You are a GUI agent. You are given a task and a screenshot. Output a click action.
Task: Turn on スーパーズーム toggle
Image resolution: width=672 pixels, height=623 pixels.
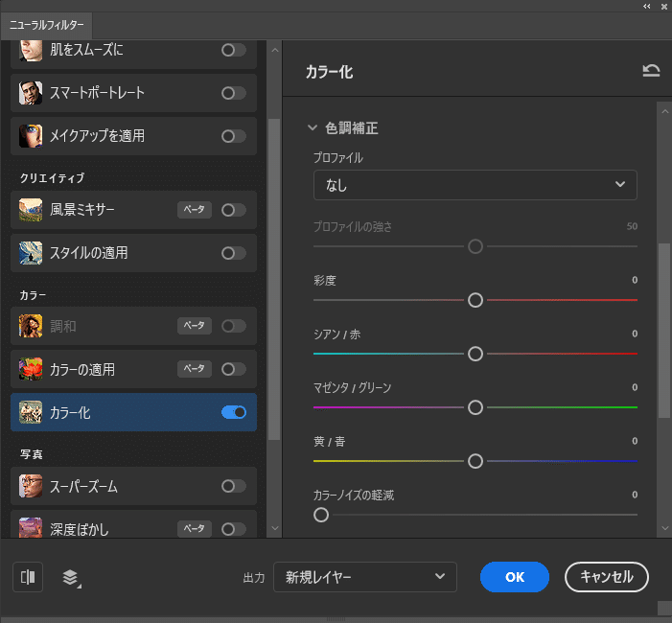pos(234,486)
